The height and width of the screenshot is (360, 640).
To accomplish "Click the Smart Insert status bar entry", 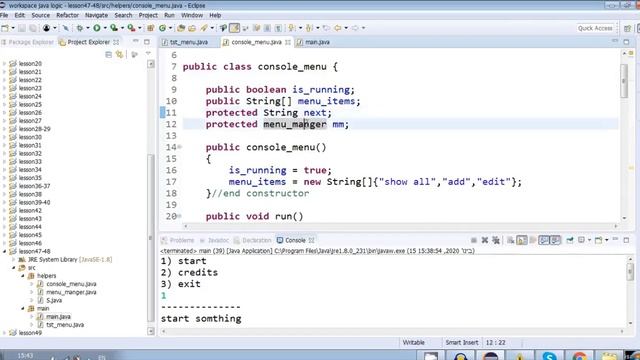I will (x=462, y=342).
